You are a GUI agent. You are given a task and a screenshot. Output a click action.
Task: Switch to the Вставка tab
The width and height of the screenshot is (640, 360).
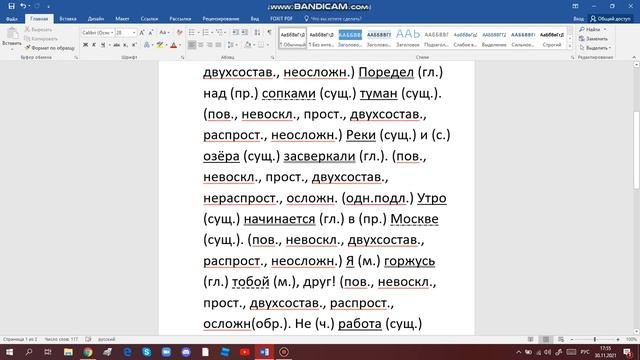pyautogui.click(x=68, y=19)
